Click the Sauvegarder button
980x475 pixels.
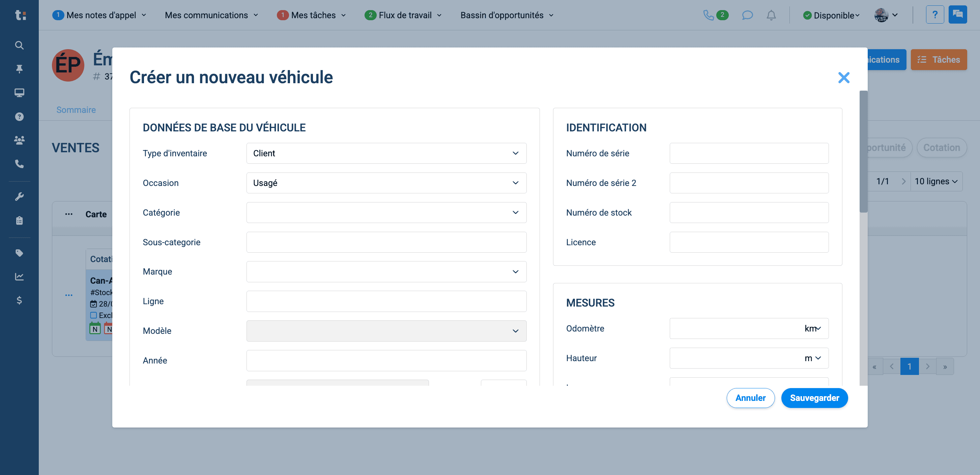pos(814,398)
